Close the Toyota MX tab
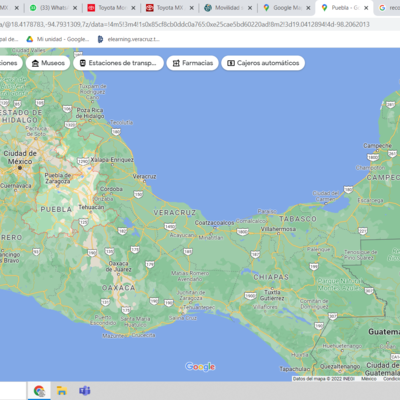The image size is (400, 400). click(192, 8)
